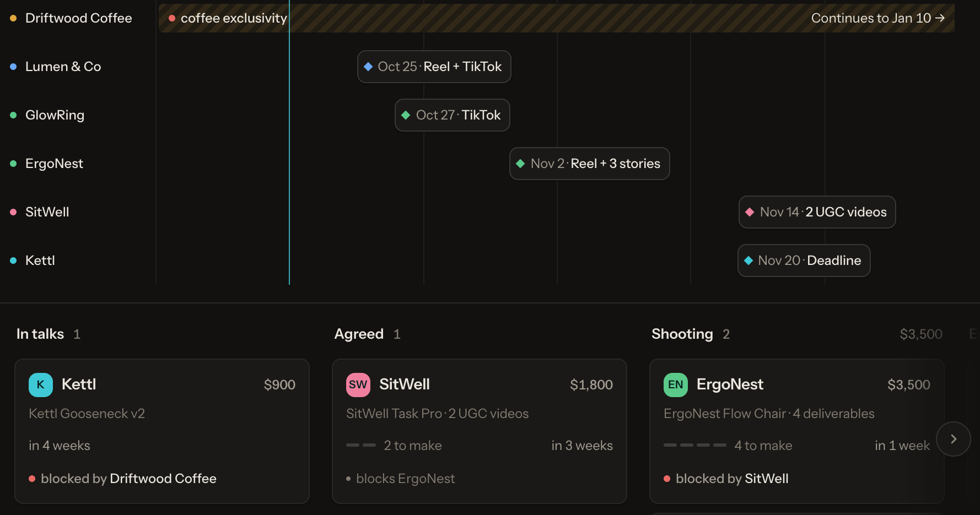This screenshot has width=980, height=515.
Task: Open the SitWell deal card title
Action: click(405, 384)
